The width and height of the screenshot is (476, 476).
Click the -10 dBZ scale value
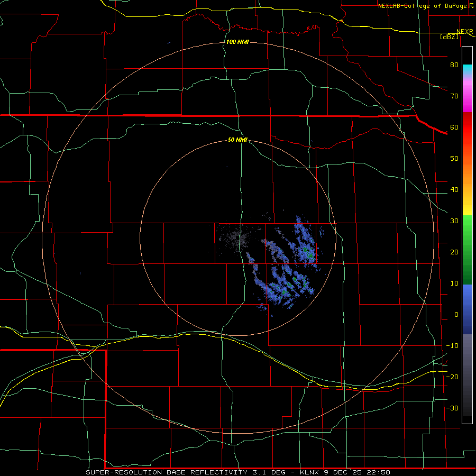tap(452, 346)
